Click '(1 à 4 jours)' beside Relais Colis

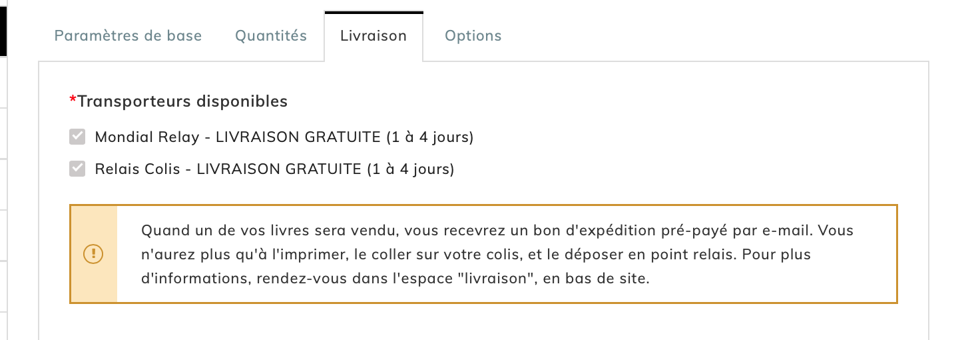[x=410, y=169]
